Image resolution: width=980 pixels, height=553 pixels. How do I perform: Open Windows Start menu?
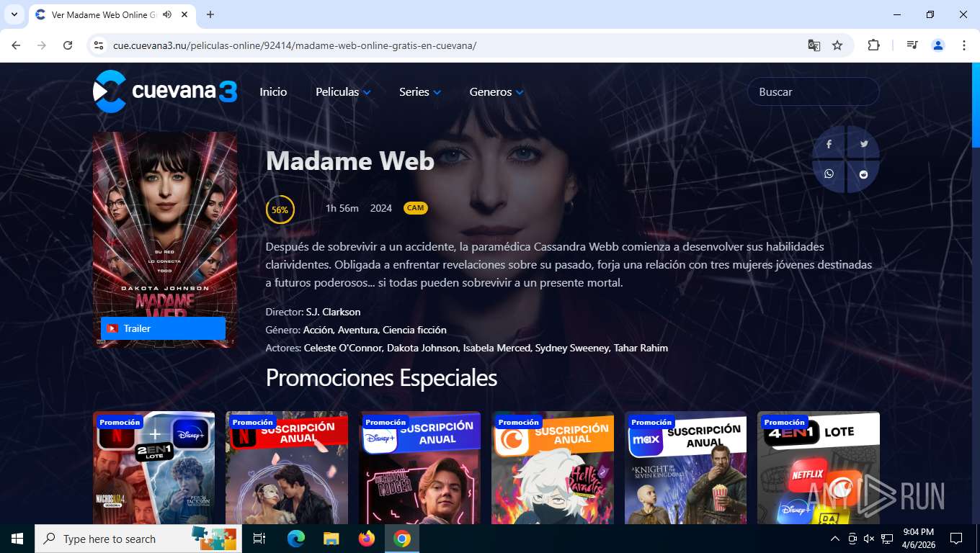pyautogui.click(x=17, y=539)
